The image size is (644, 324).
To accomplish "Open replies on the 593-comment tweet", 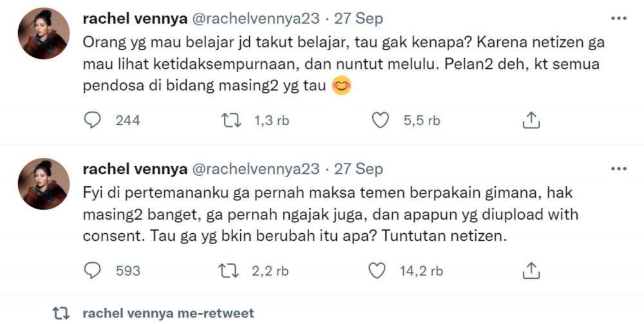I will tap(92, 271).
